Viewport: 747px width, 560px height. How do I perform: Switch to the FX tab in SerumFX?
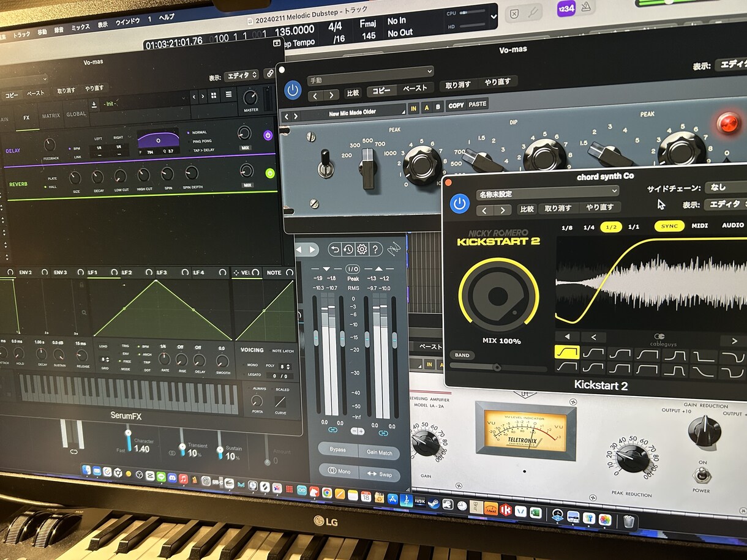click(26, 118)
